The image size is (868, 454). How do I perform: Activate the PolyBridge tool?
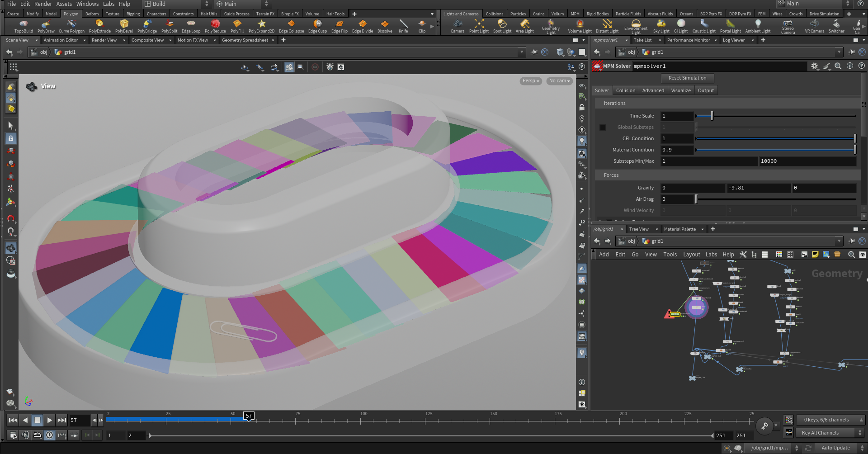(x=147, y=26)
